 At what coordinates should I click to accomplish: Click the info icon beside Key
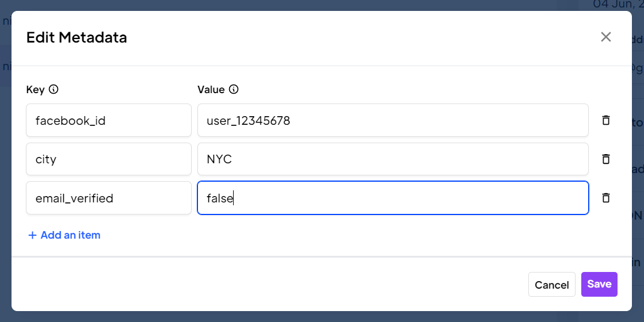[54, 89]
